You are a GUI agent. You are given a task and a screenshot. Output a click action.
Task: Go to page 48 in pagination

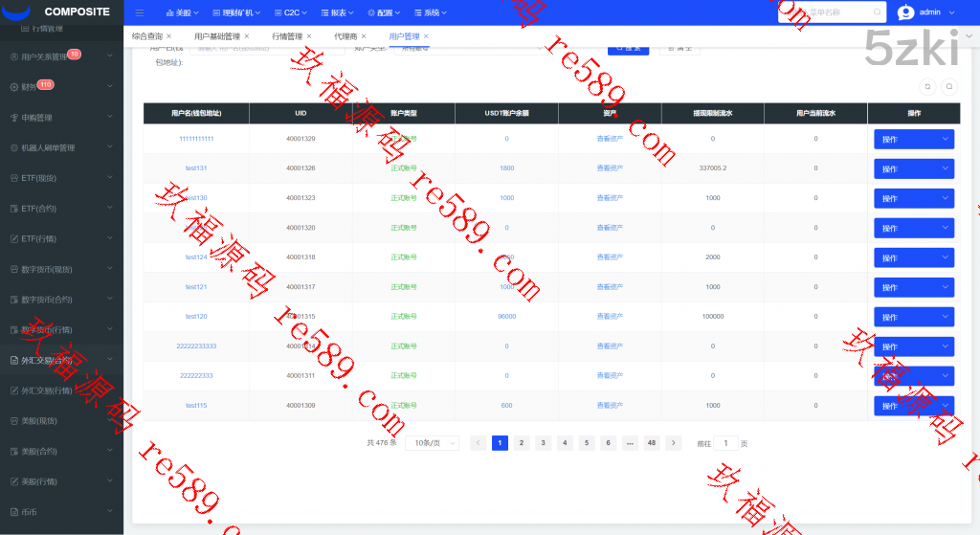pyautogui.click(x=652, y=443)
